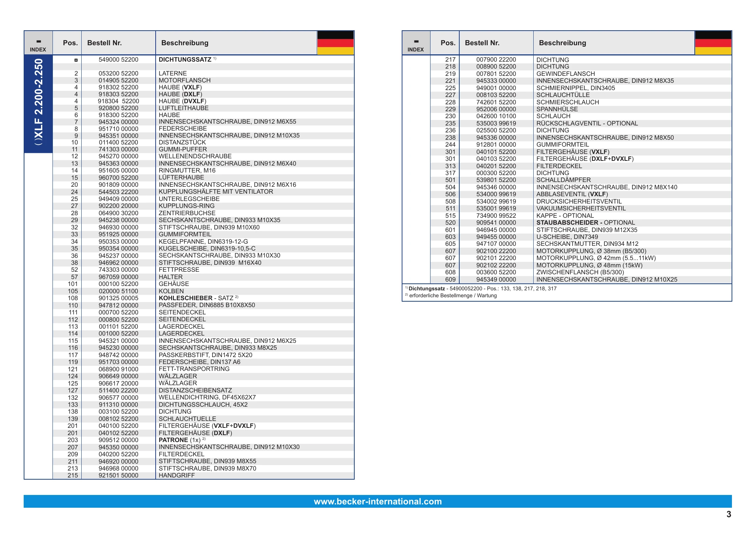
Task: Open www.becker-international.com link
Action: point(378,502)
